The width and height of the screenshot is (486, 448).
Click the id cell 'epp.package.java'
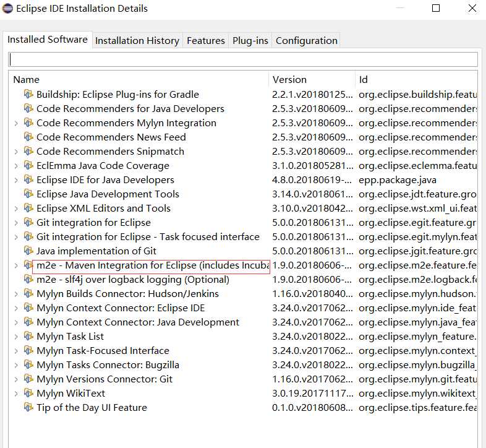398,180
